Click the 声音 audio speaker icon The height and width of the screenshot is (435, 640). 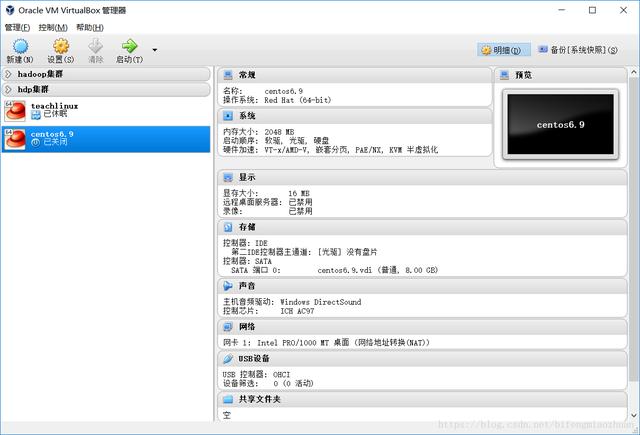[228, 286]
